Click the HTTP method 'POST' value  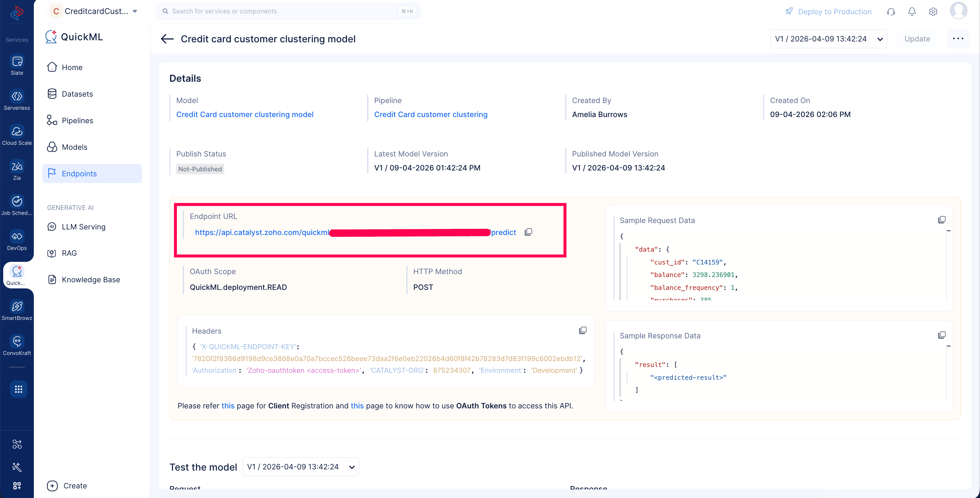click(x=423, y=287)
